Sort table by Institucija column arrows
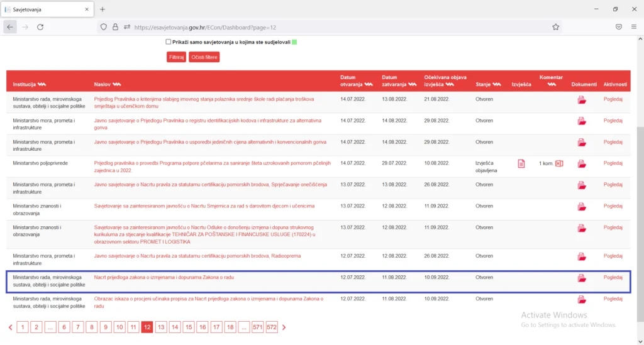The height and width of the screenshot is (345, 644). coord(42,84)
